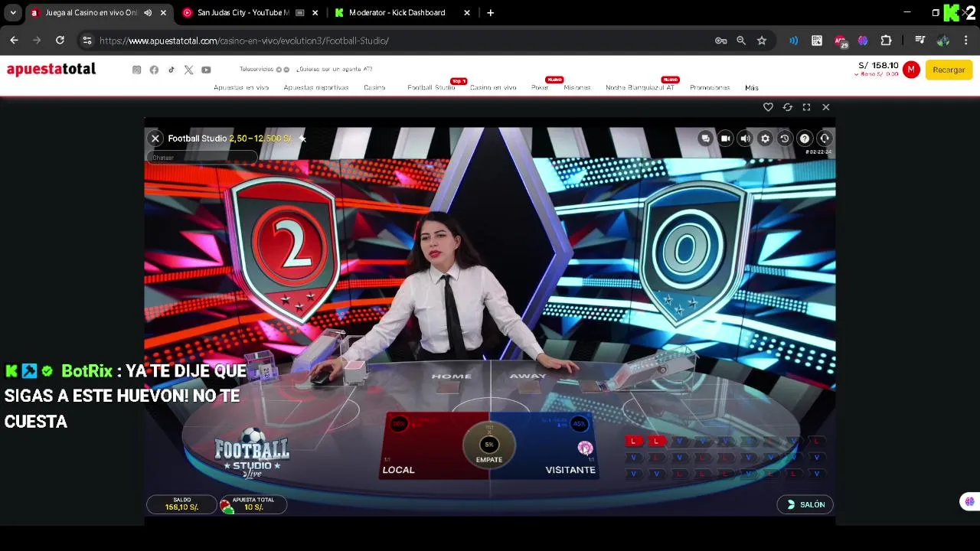
Task: Open the Chrome three-dot menu
Action: [966, 41]
